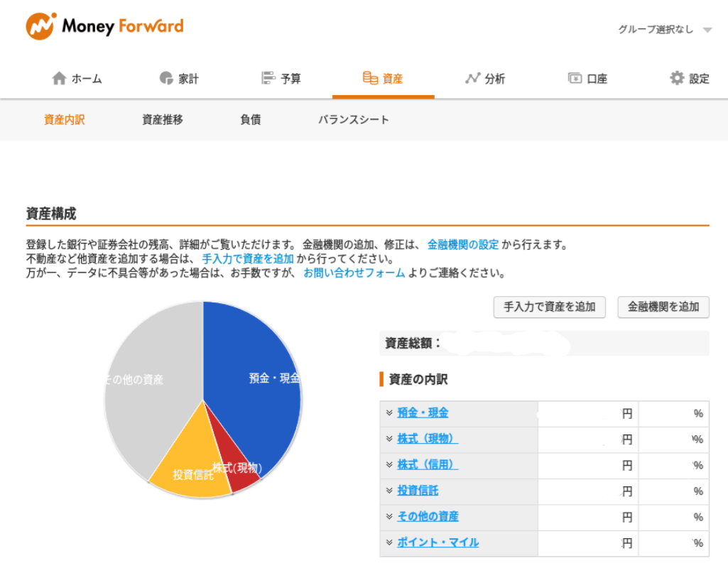
Task: Open 設定 via the gear icon
Action: coord(677,78)
